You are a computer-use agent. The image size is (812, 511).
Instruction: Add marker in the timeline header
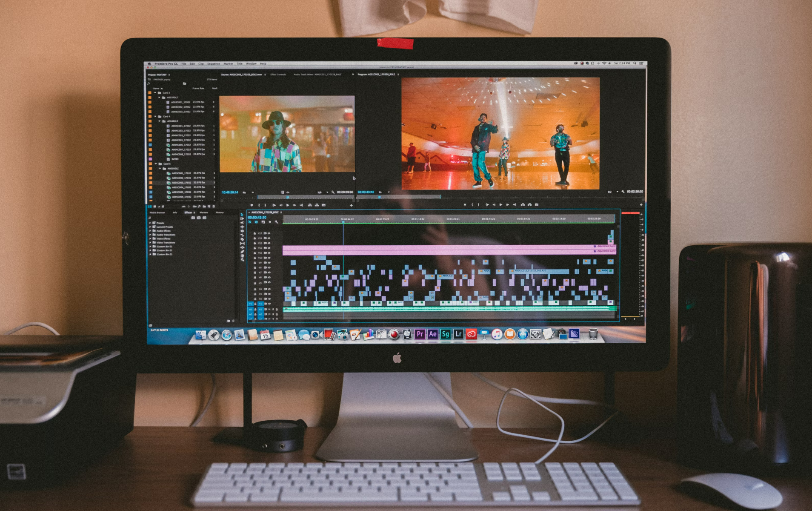(269, 222)
